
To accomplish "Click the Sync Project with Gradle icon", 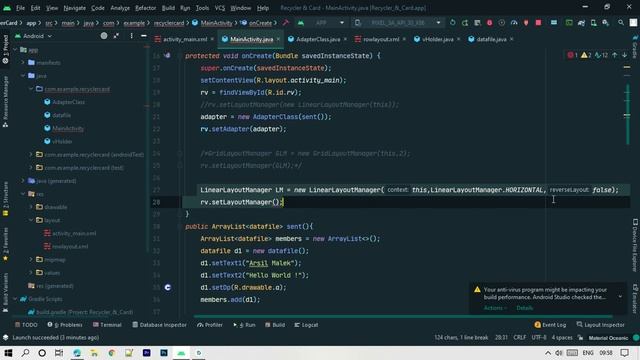I will pyautogui.click(x=581, y=23).
